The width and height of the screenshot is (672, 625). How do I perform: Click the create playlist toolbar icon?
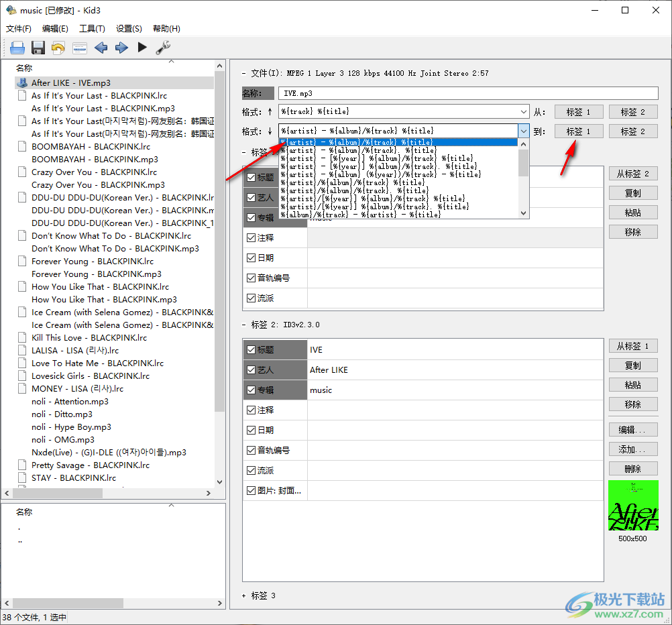(x=80, y=48)
